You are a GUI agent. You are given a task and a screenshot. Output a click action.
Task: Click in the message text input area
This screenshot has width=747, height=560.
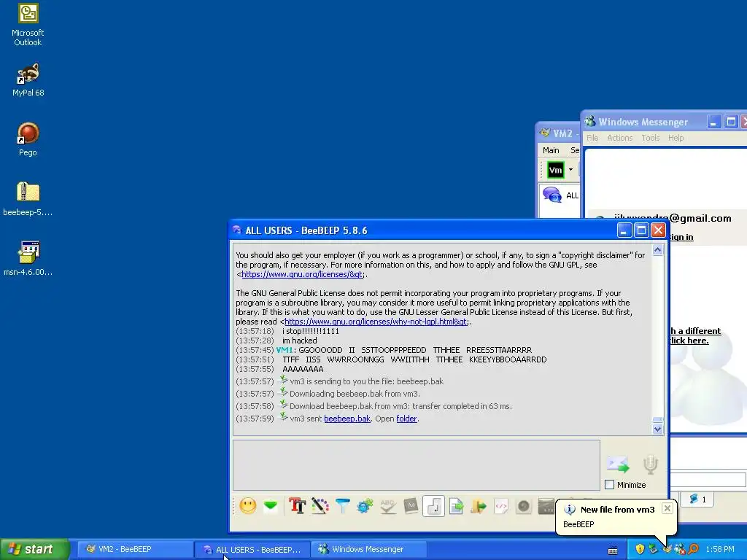pos(416,464)
